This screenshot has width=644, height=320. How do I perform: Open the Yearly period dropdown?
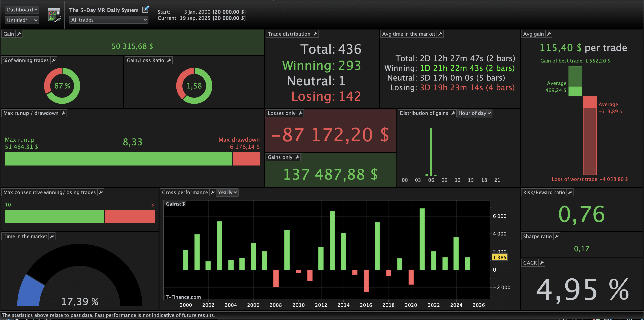coord(227,192)
